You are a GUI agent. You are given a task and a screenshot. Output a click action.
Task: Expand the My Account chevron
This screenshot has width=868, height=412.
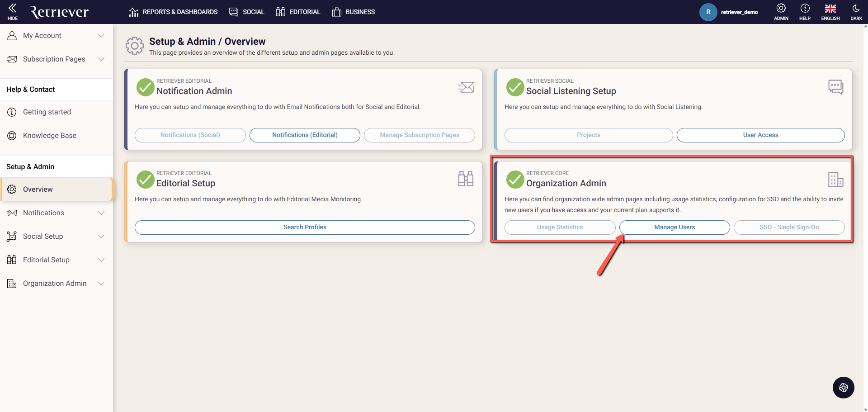click(x=101, y=36)
